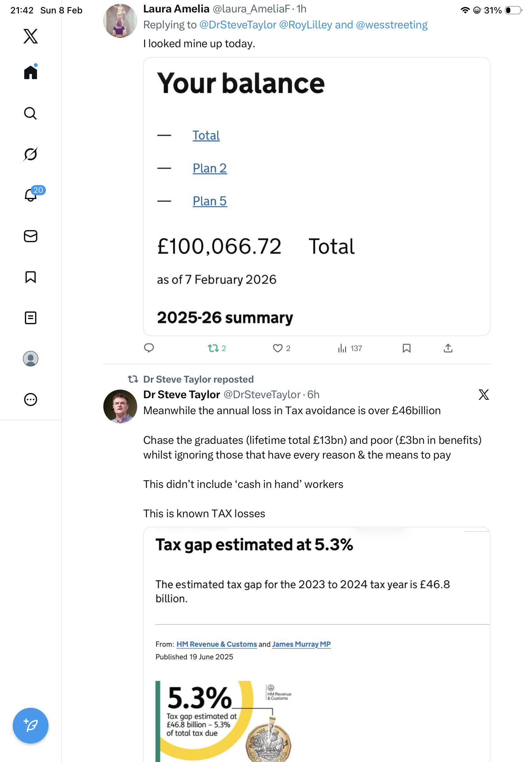The image size is (532, 762).
Task: Open the Search magnifier in sidebar
Action: pos(31,113)
